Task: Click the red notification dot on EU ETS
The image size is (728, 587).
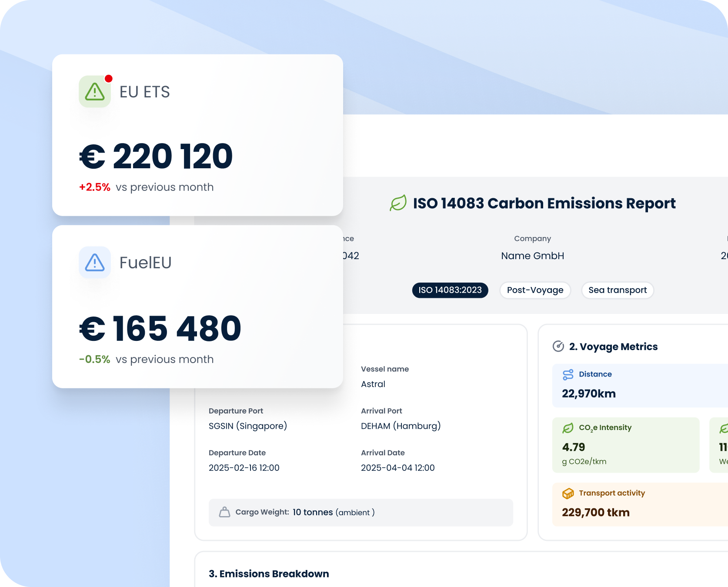Action: pyautogui.click(x=109, y=79)
